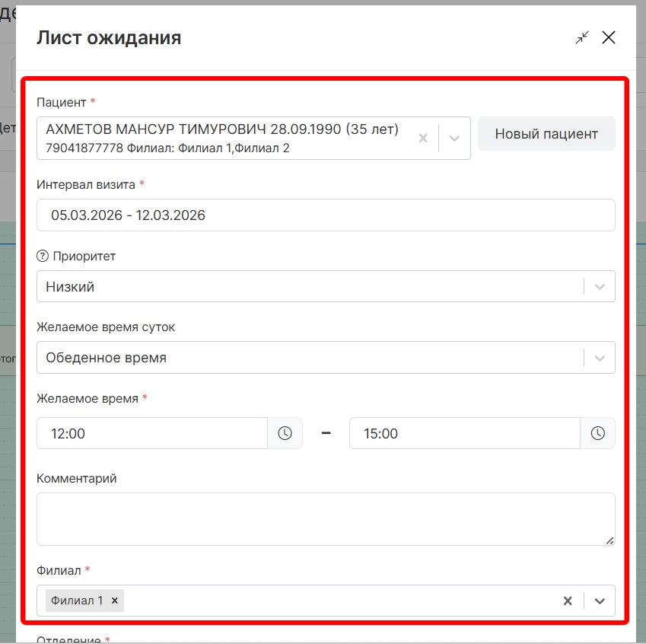Click the start time 12:00 field
The height and width of the screenshot is (644, 646).
(152, 434)
